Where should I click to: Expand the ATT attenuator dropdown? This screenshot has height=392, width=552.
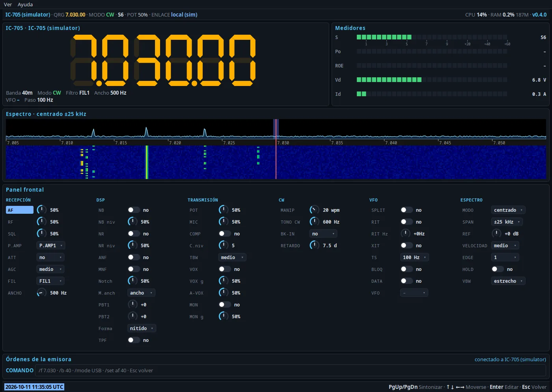(50, 258)
